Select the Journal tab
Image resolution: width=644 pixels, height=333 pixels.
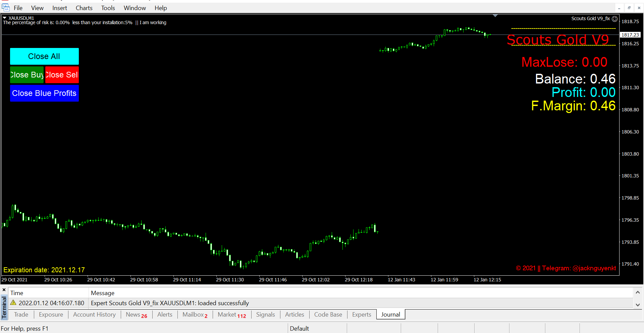pyautogui.click(x=391, y=315)
